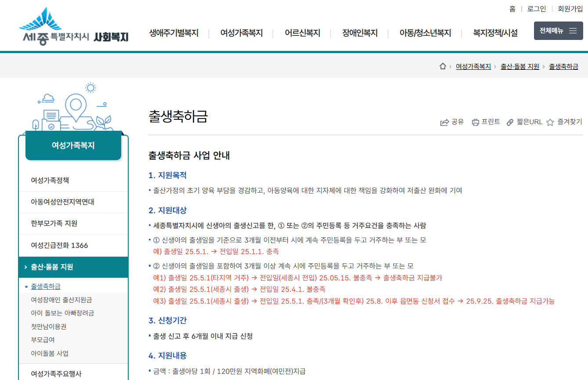
Task: Click the 로그인 link
Action: click(537, 9)
